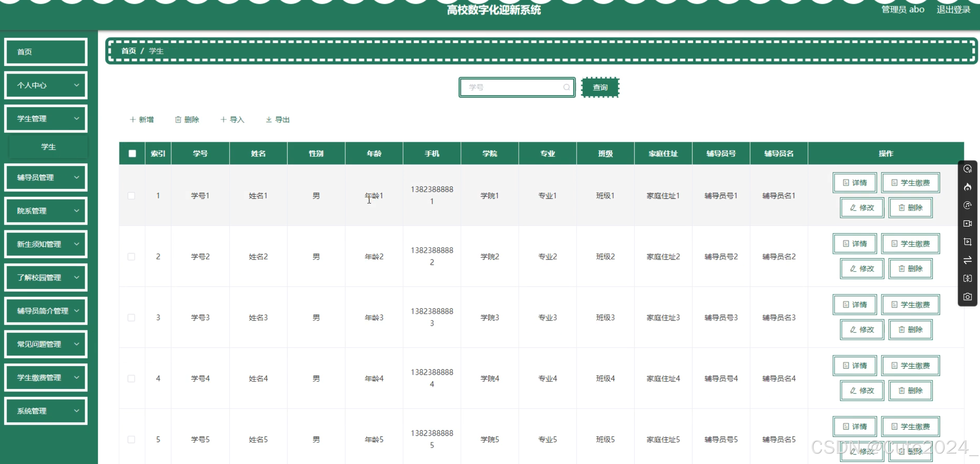Select the screen recording camera icon
This screenshot has height=464, width=980.
[x=967, y=223]
